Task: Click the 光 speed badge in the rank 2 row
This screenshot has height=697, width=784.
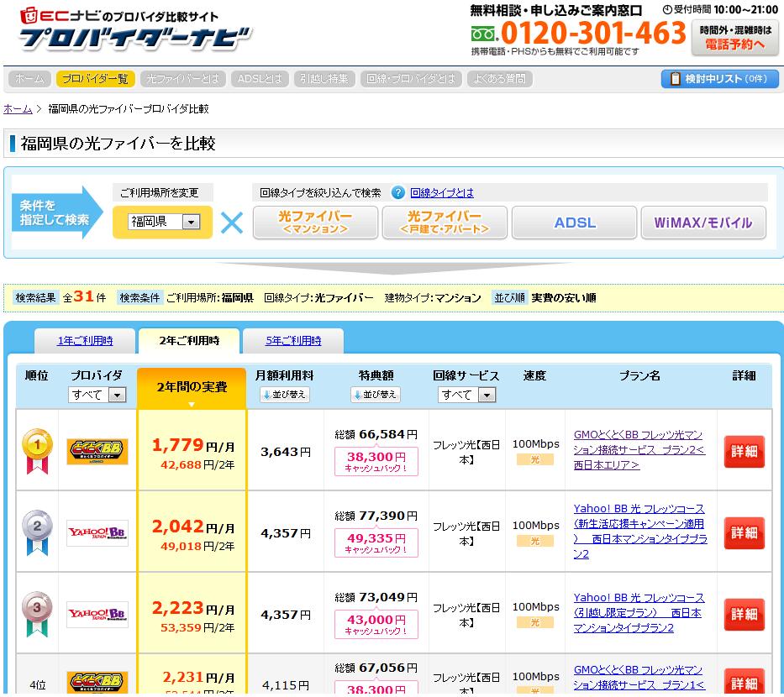Action: coord(535,541)
